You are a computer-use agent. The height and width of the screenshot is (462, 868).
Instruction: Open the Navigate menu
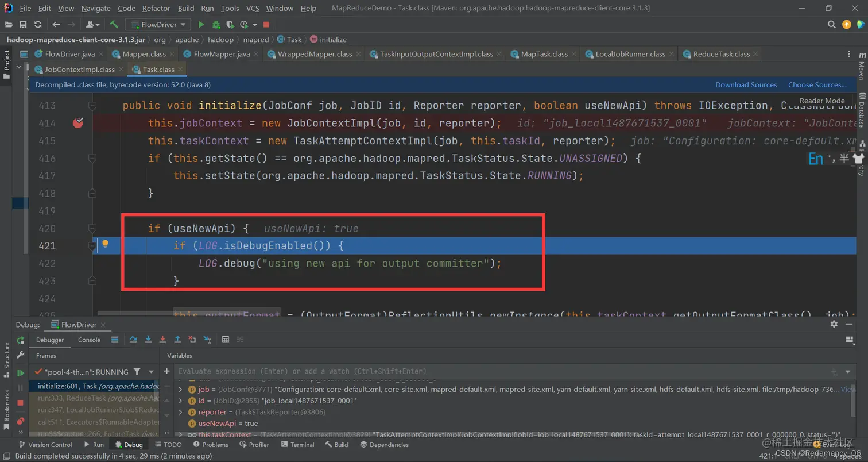(x=96, y=8)
